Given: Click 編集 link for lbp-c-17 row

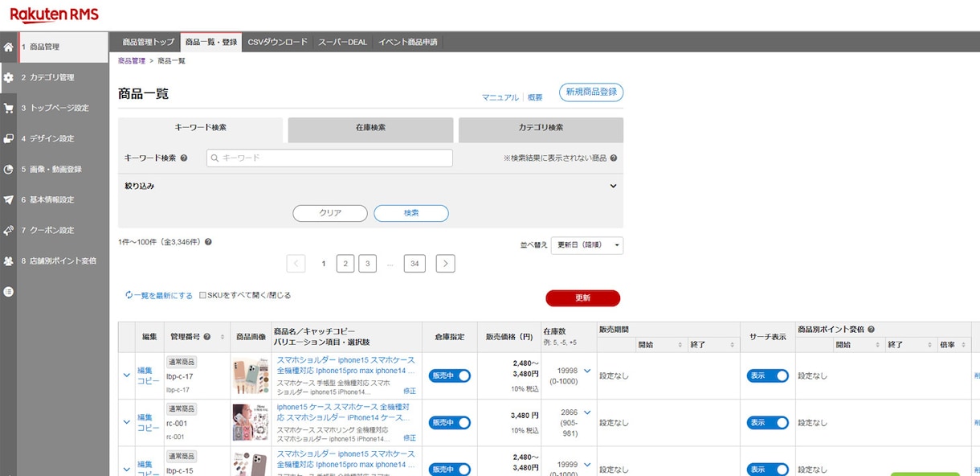Looking at the screenshot, I should click(x=145, y=371).
